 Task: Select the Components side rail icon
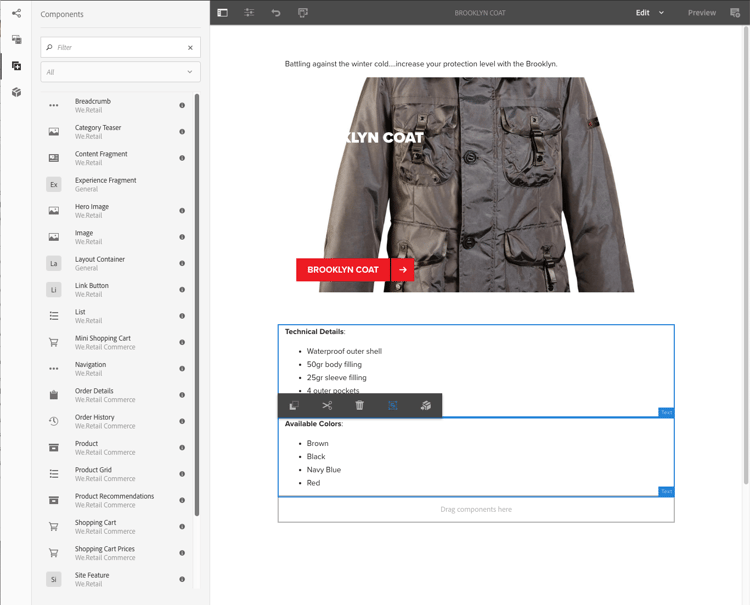16,66
